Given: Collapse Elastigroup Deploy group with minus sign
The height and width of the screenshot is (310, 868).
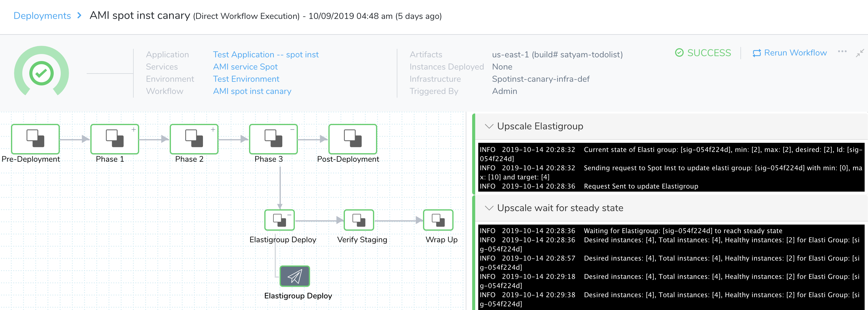Looking at the screenshot, I should pos(289,214).
